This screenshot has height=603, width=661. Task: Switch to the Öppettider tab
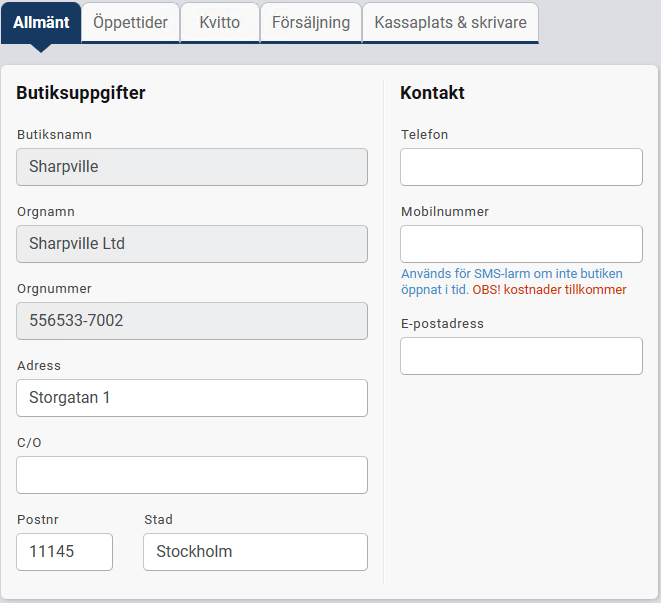(x=130, y=22)
